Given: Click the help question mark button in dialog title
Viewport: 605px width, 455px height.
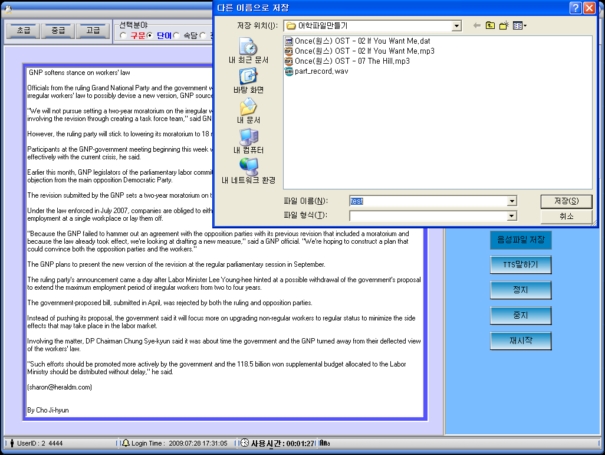Looking at the screenshot, I should 575,8.
